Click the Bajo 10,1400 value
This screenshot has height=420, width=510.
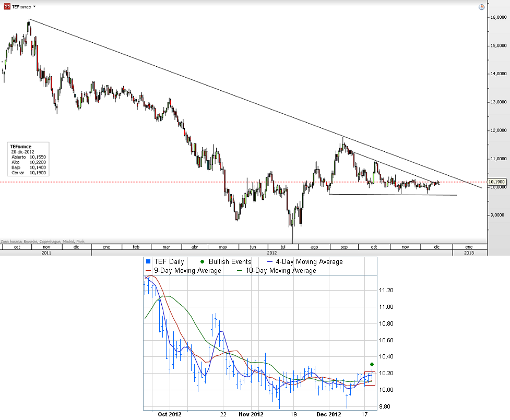pos(38,167)
